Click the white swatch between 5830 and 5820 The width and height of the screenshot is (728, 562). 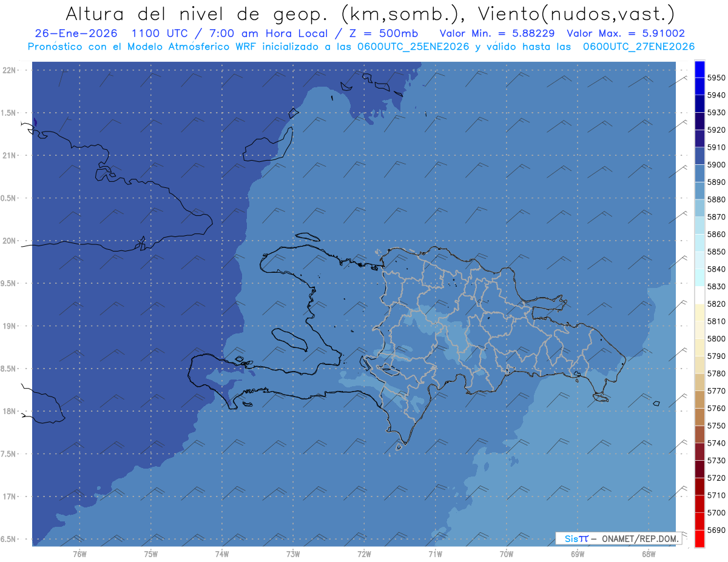tap(699, 295)
